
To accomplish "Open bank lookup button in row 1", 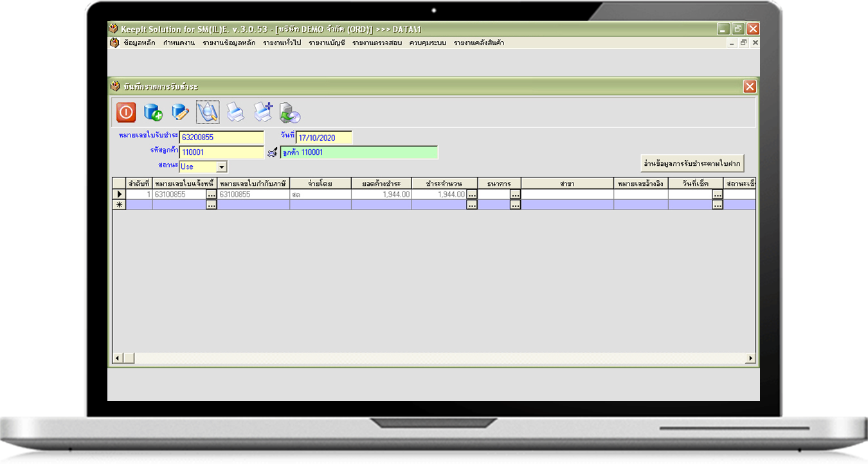I will pos(515,194).
